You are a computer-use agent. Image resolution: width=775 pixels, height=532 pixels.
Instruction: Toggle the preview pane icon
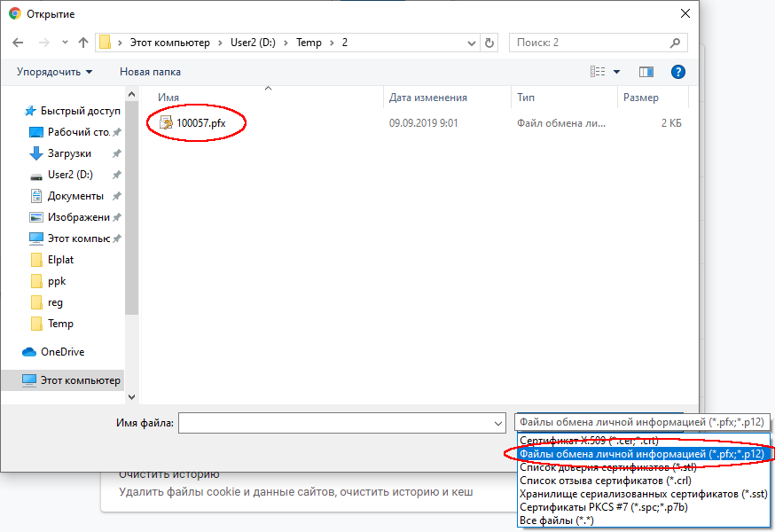[x=646, y=72]
